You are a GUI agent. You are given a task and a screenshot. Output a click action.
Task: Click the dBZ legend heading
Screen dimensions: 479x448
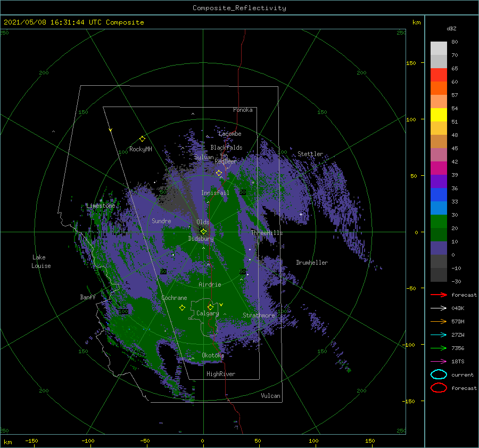451,28
